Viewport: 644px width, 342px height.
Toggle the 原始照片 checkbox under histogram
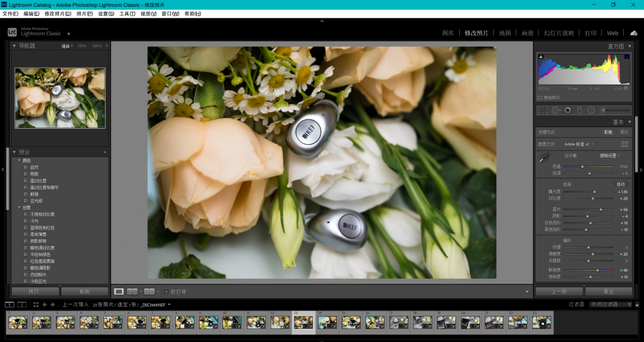(540, 98)
